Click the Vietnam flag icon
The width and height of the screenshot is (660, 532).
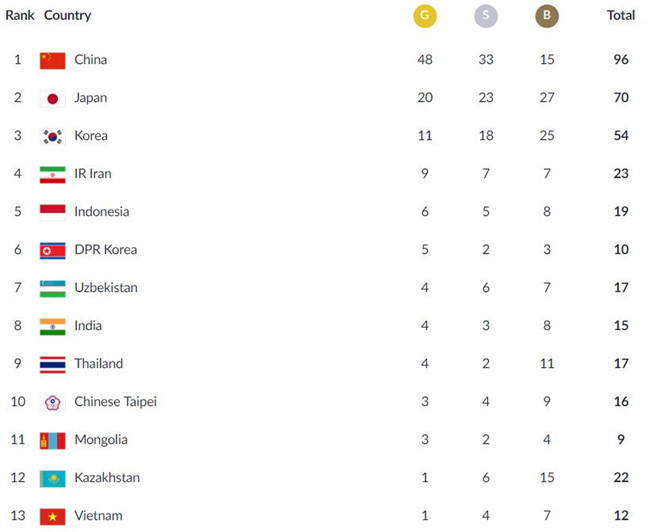[52, 516]
